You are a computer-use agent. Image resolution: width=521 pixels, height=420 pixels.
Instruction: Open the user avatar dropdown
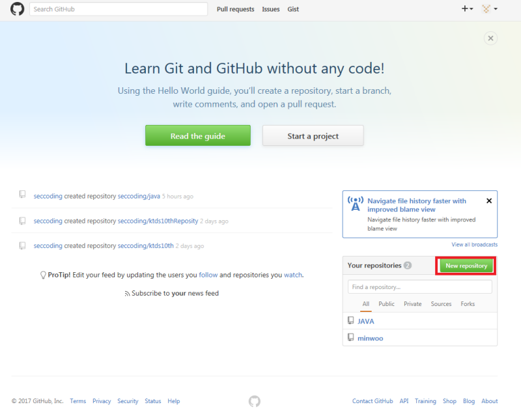pyautogui.click(x=485, y=9)
